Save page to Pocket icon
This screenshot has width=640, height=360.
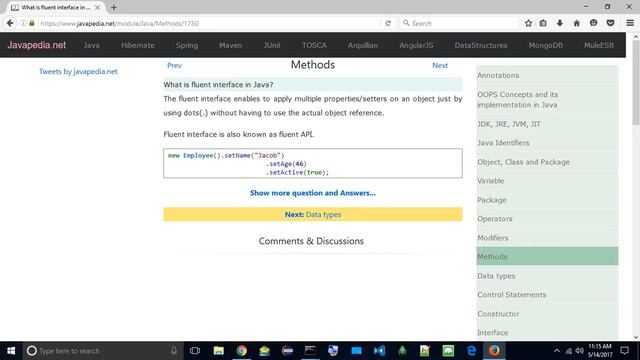[610, 23]
